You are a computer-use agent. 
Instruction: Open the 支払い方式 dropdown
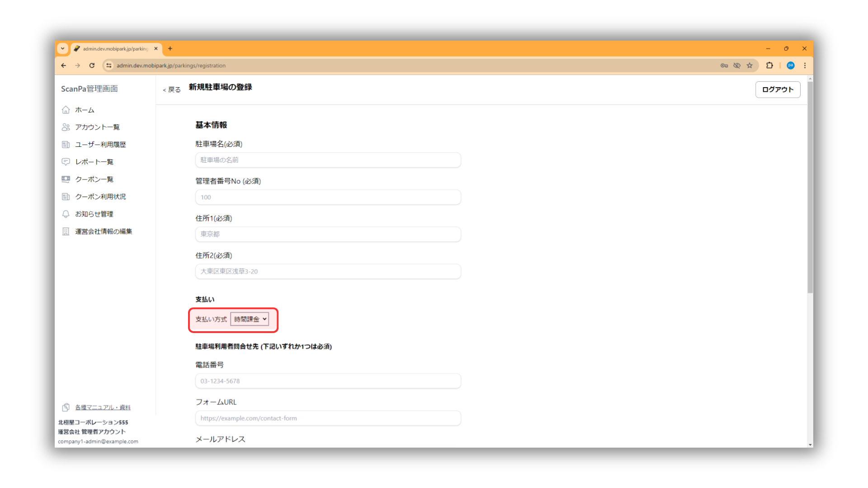pyautogui.click(x=250, y=319)
